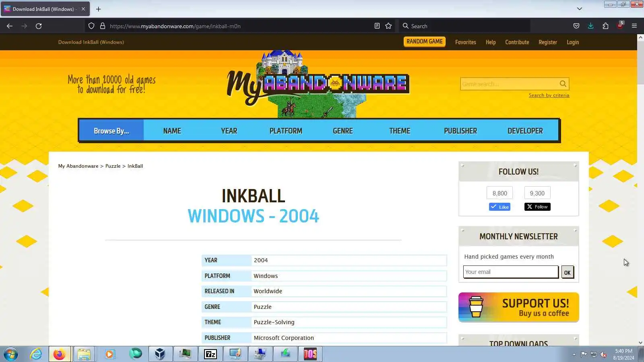This screenshot has width=644, height=362.
Task: Toggle reader view icon in address bar
Action: (377, 26)
